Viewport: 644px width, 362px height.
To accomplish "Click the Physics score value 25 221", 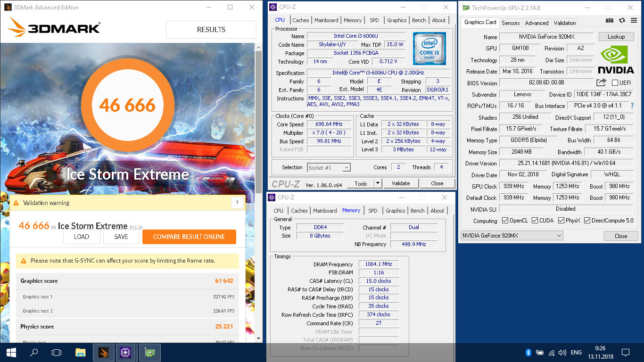I will click(x=224, y=326).
